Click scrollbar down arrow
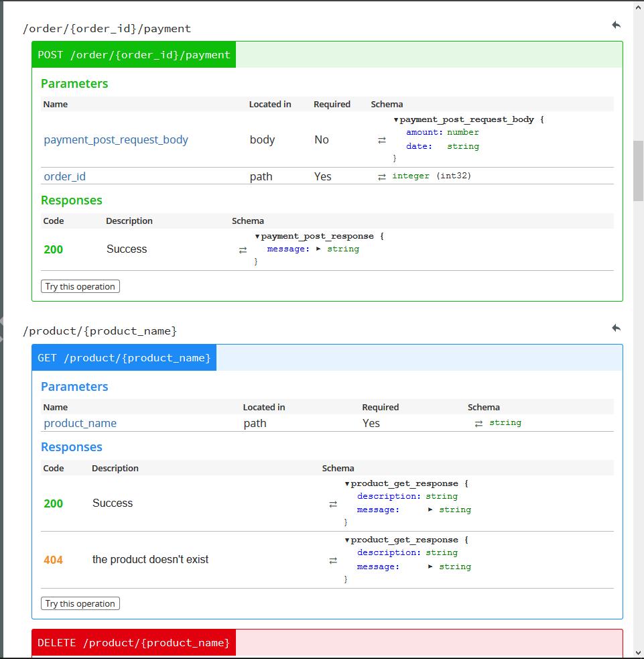Viewport: 644px width, 659px height. [x=639, y=654]
